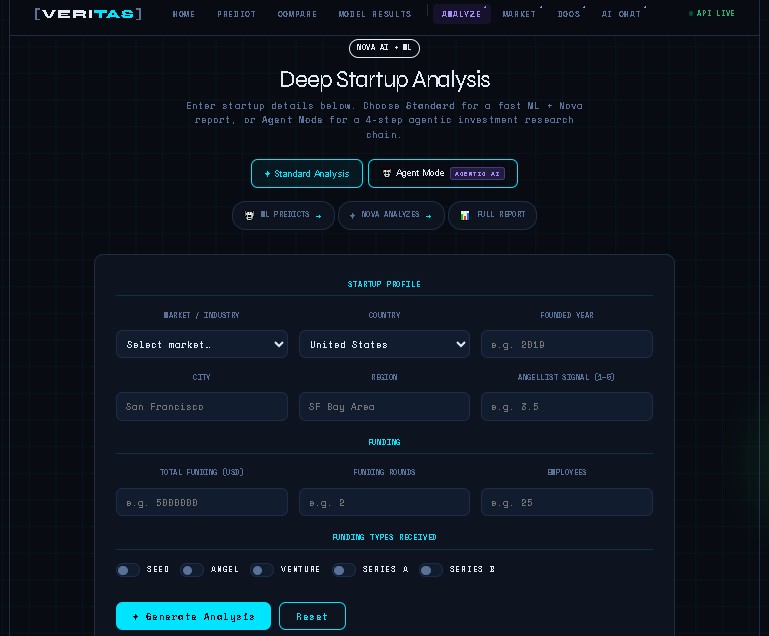Click the sparkle icon in Nova Analyzes pill

click(x=352, y=215)
